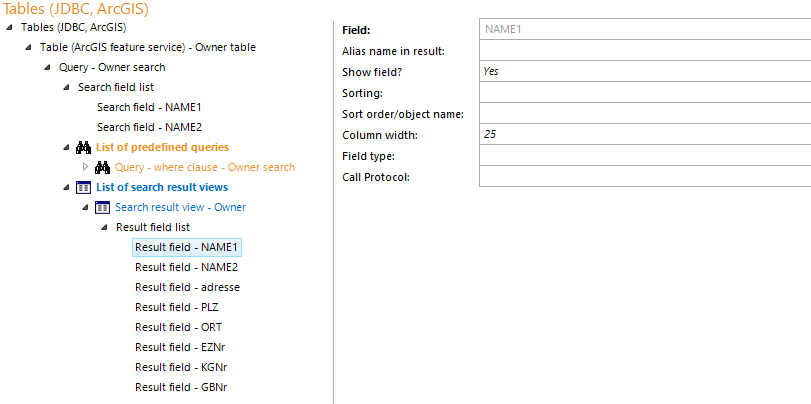Click table icon beside List of search result views

(83, 187)
